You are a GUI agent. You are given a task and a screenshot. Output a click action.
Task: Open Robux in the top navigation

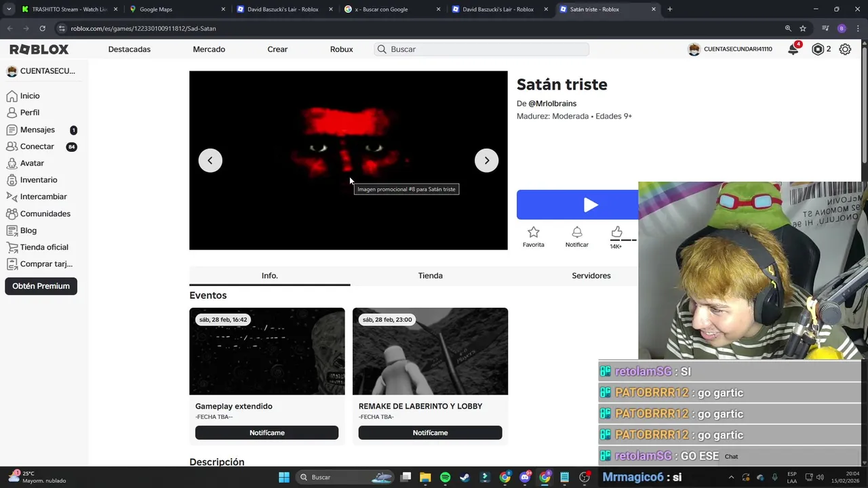(341, 49)
